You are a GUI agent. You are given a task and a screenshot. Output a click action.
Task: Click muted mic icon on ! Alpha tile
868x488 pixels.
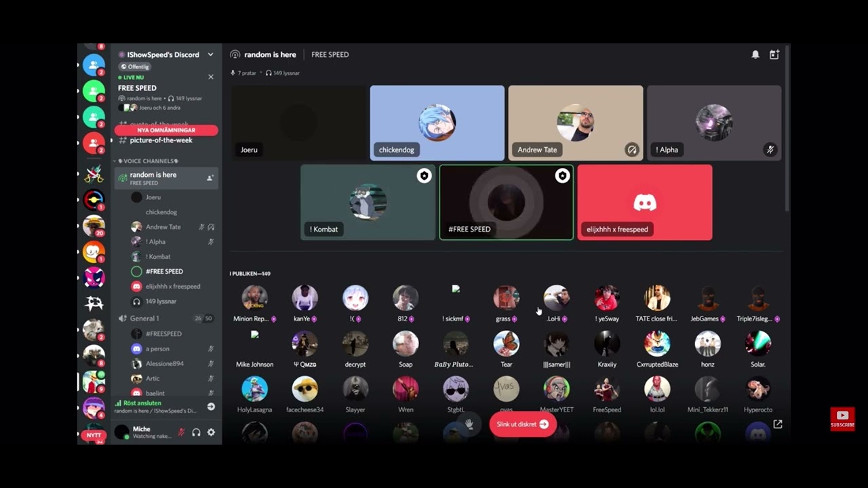[770, 150]
